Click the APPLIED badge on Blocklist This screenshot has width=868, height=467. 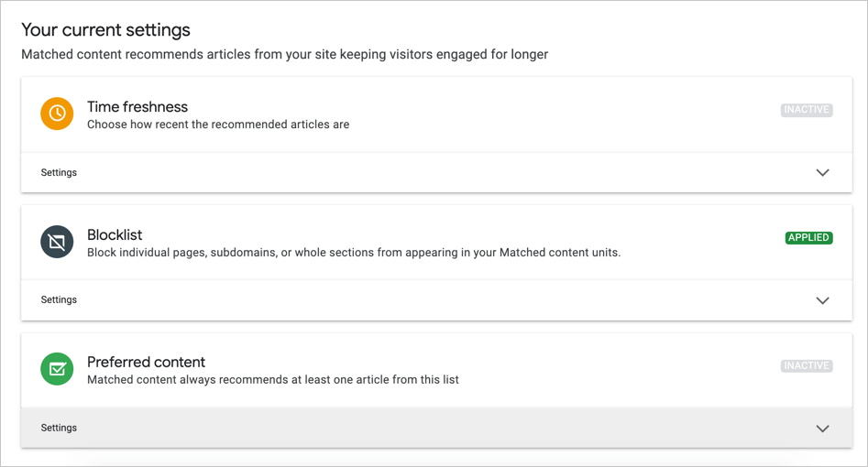[x=808, y=238]
